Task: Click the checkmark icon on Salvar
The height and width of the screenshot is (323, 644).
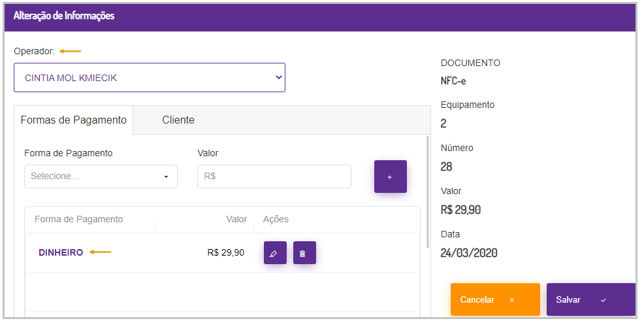Action: [x=603, y=300]
